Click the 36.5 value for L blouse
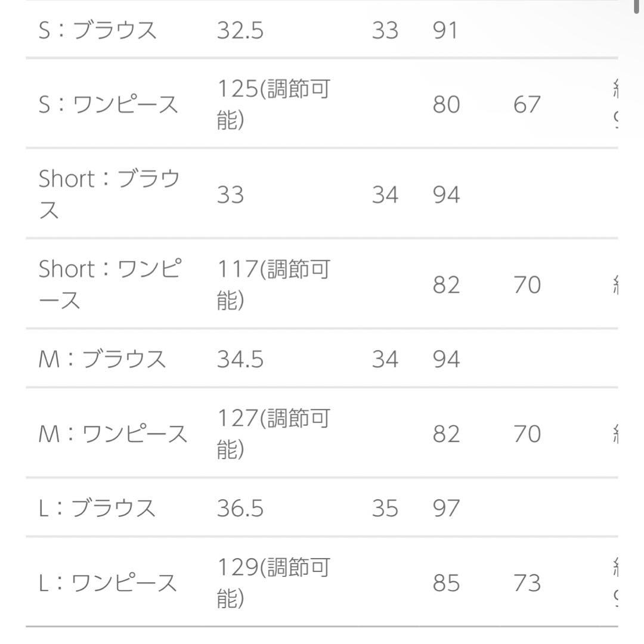Image resolution: width=644 pixels, height=644 pixels. coord(240,508)
